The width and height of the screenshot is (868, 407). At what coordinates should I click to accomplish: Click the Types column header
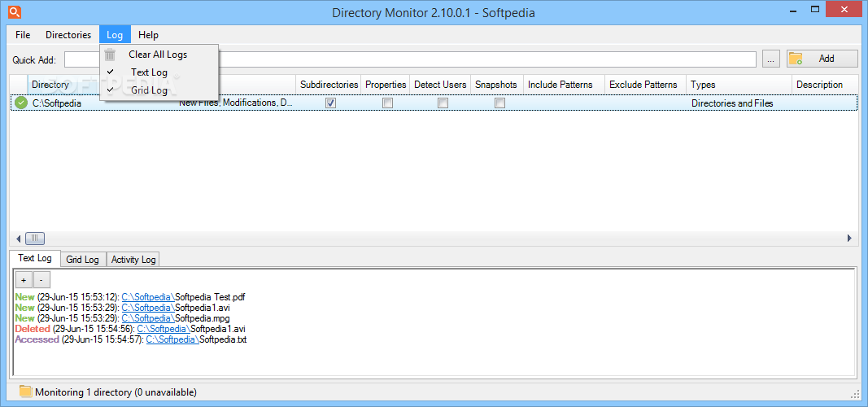coord(739,85)
